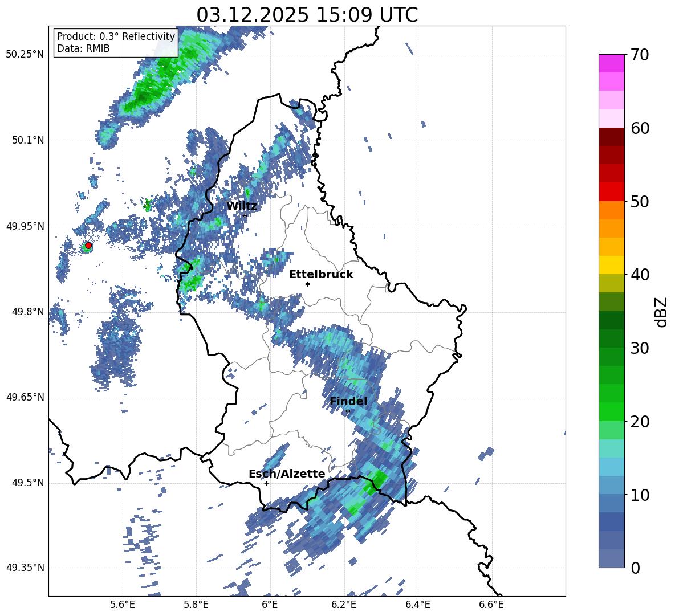The height and width of the screenshot is (616, 675).
Task: Click the Ettelbruck city label
Action: pos(321,275)
